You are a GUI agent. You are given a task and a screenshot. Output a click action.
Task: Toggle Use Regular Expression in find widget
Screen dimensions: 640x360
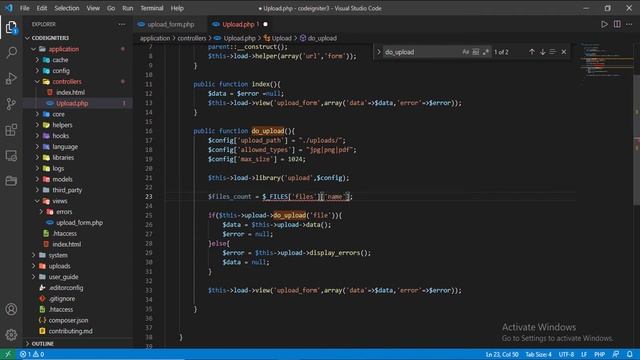tap(485, 52)
